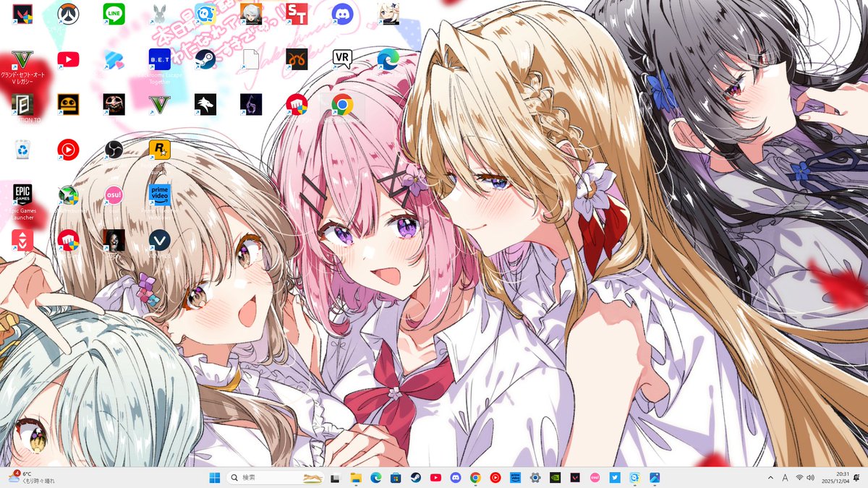Open the Epic Games Launcher
The height and width of the screenshot is (488, 868).
(x=22, y=194)
